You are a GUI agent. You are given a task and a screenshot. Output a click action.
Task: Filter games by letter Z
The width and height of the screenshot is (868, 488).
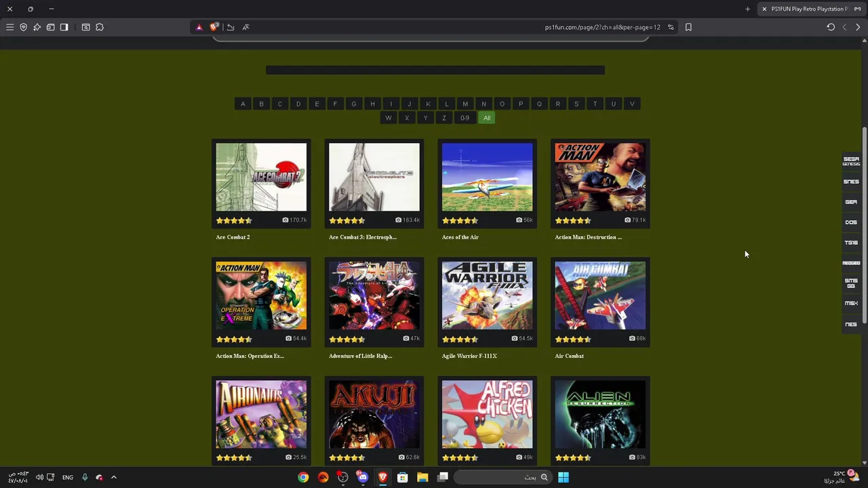444,118
